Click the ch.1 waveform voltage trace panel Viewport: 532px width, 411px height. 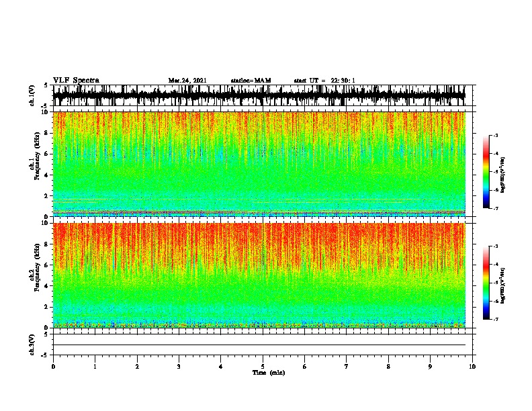click(259, 95)
